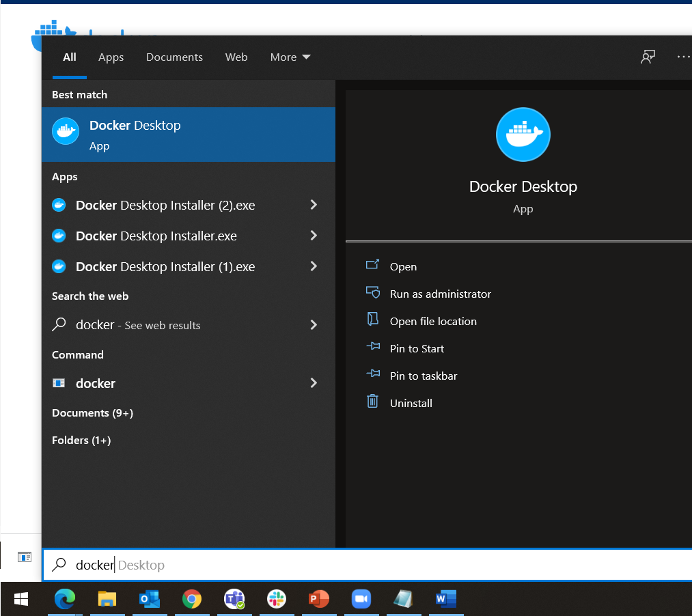Image resolution: width=692 pixels, height=616 pixels.
Task: Open Slack from the taskbar
Action: pos(276,599)
